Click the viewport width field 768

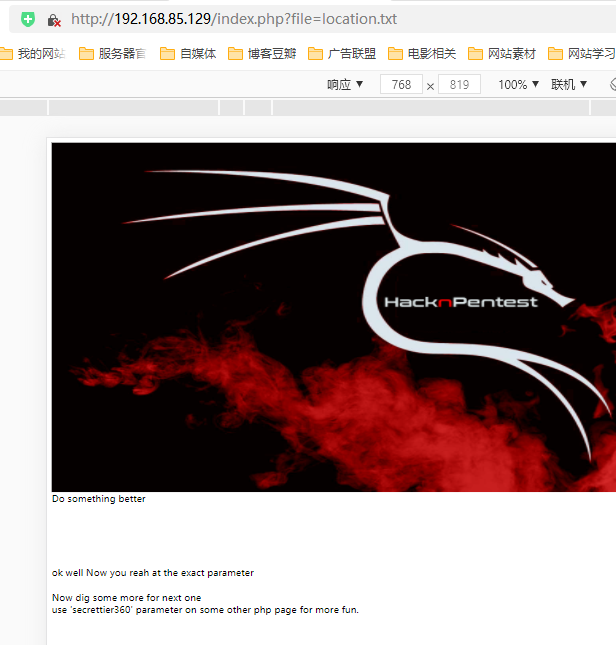(x=401, y=84)
